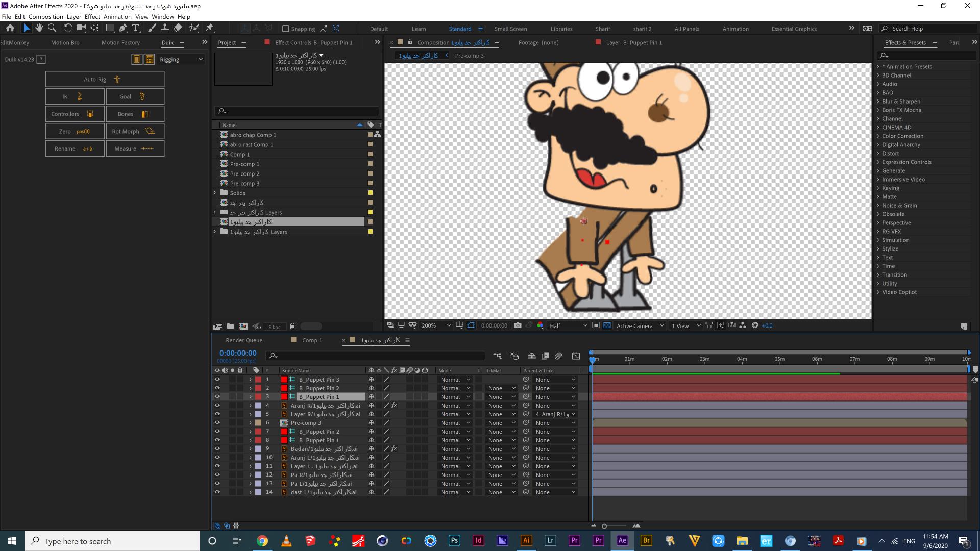Screen dimensions: 980x551
Task: Click the Rename button in Duik panel
Action: pyautogui.click(x=74, y=147)
